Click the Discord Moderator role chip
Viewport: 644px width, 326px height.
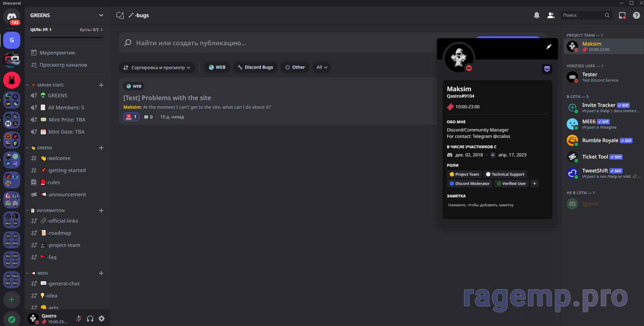coord(470,183)
